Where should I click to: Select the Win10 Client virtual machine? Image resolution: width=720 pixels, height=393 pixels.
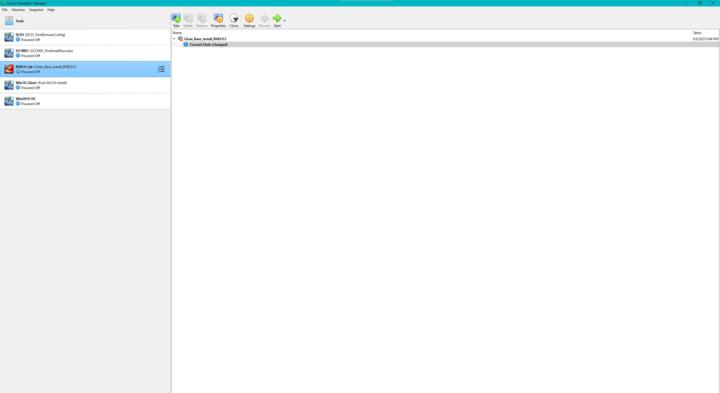[85, 85]
